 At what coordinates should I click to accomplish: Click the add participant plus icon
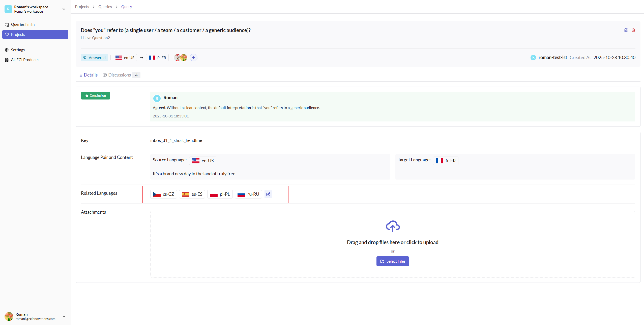[193, 58]
